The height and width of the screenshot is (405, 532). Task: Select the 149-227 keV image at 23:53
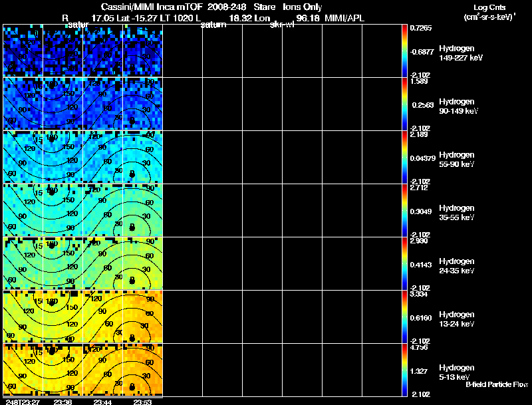click(x=143, y=51)
